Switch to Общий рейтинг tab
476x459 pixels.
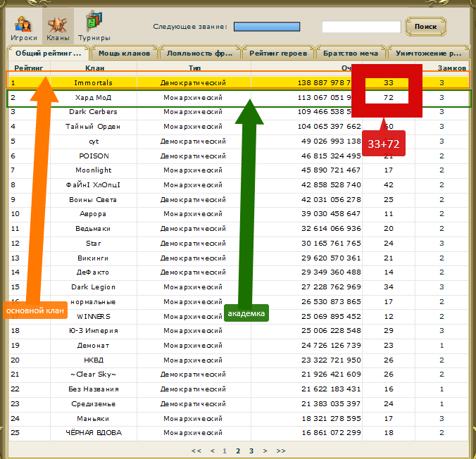pos(48,53)
